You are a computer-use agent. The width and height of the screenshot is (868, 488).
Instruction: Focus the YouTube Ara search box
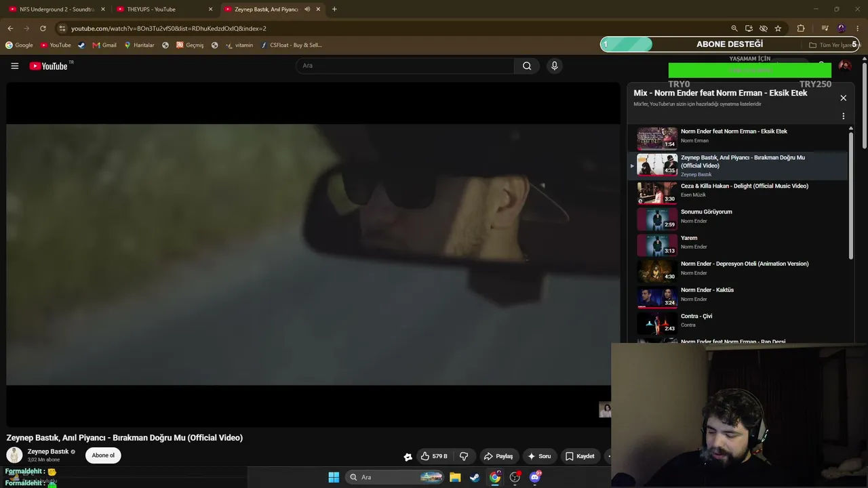tap(405, 66)
